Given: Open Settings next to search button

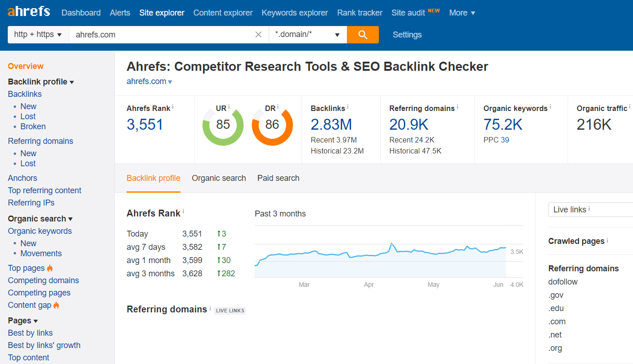Looking at the screenshot, I should click(407, 35).
